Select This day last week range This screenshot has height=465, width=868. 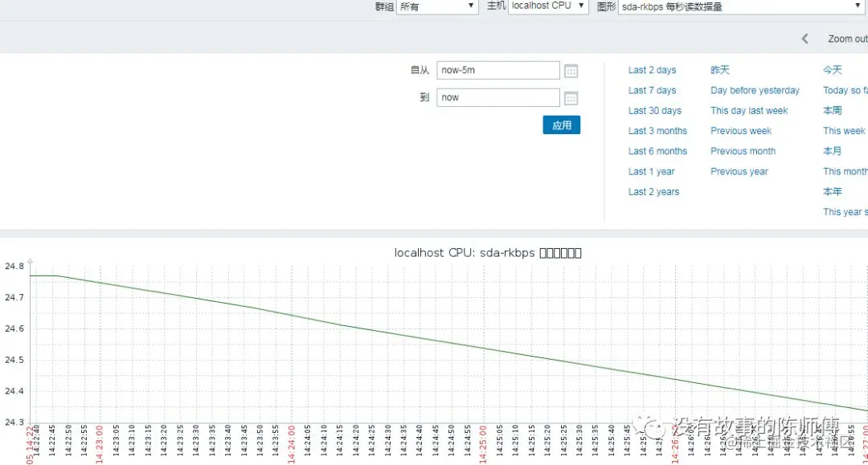(x=749, y=111)
